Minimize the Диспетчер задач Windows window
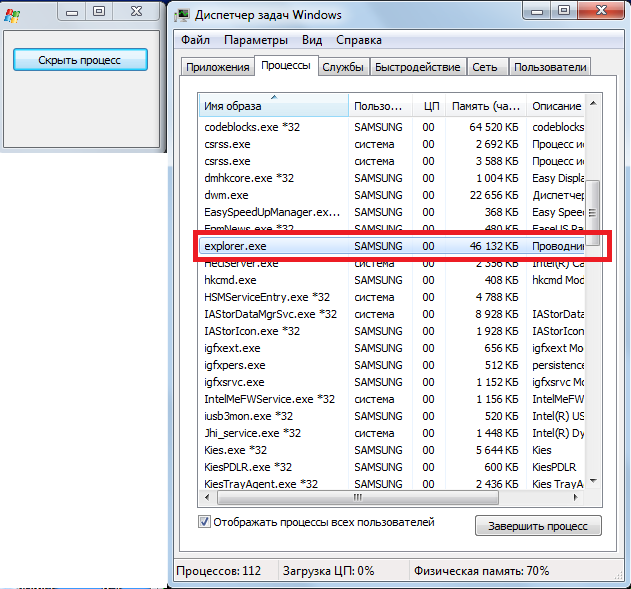The image size is (631, 589). (x=537, y=12)
